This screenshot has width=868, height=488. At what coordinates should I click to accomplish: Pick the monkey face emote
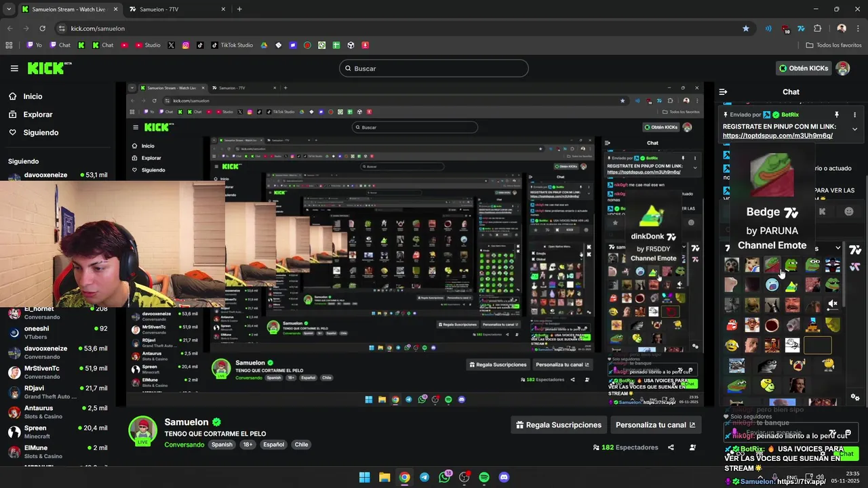[732, 265]
